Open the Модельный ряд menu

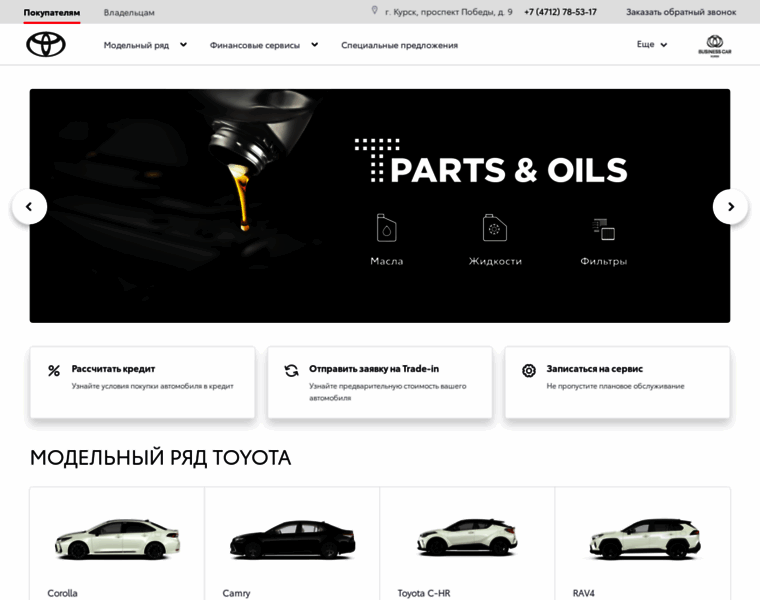coord(136,45)
